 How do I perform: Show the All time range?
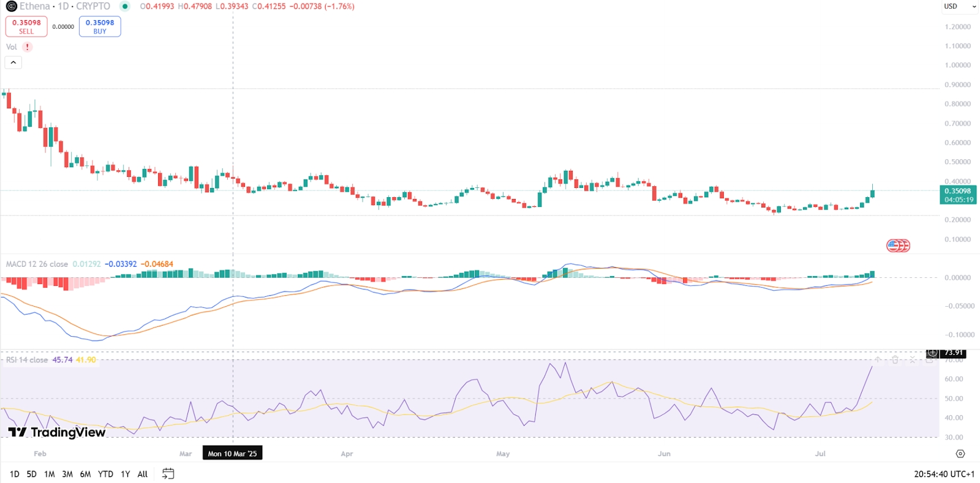point(143,474)
